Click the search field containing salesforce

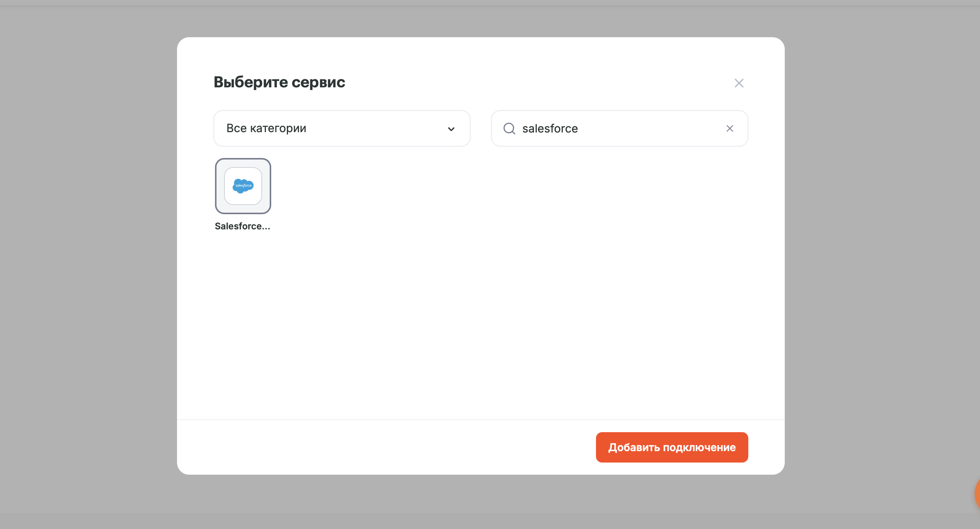coord(620,128)
